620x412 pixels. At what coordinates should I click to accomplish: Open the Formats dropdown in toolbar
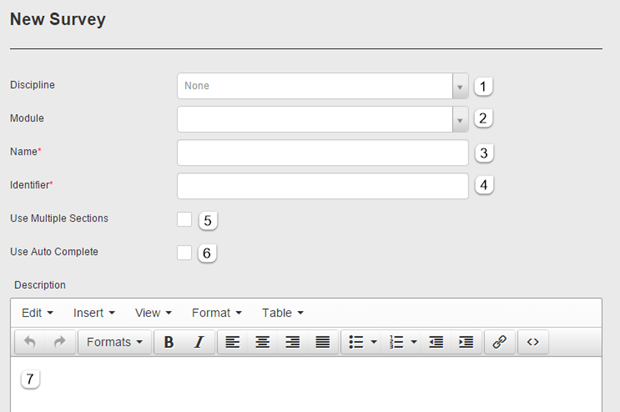[114, 342]
